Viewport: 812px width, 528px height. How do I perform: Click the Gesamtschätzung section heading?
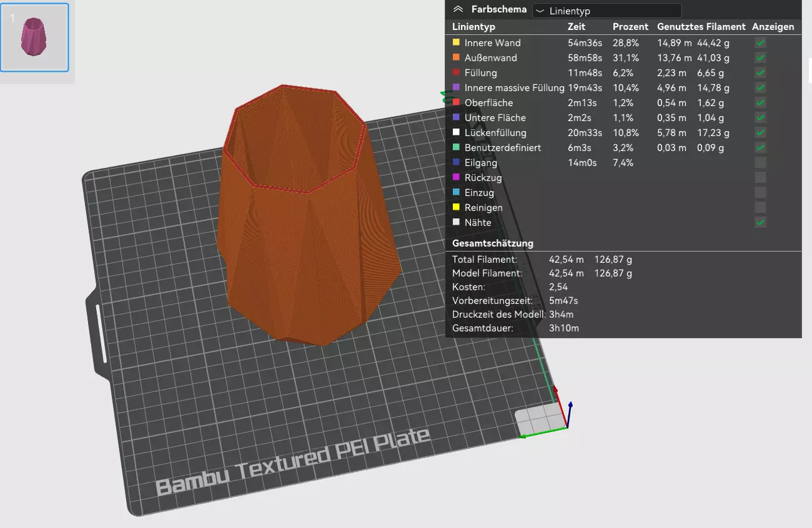(493, 243)
